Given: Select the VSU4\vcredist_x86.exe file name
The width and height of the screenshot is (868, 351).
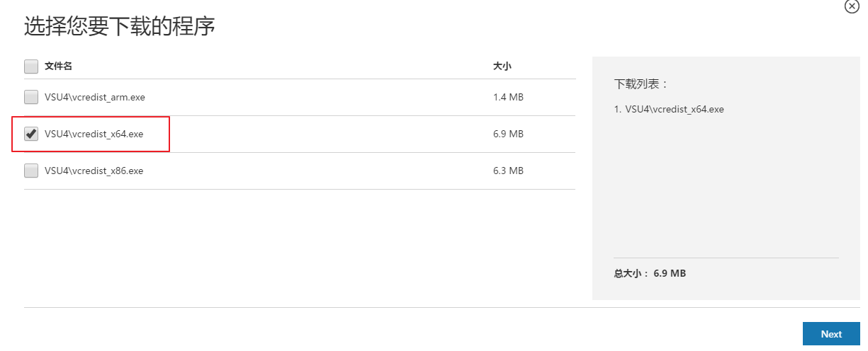Looking at the screenshot, I should (x=94, y=171).
